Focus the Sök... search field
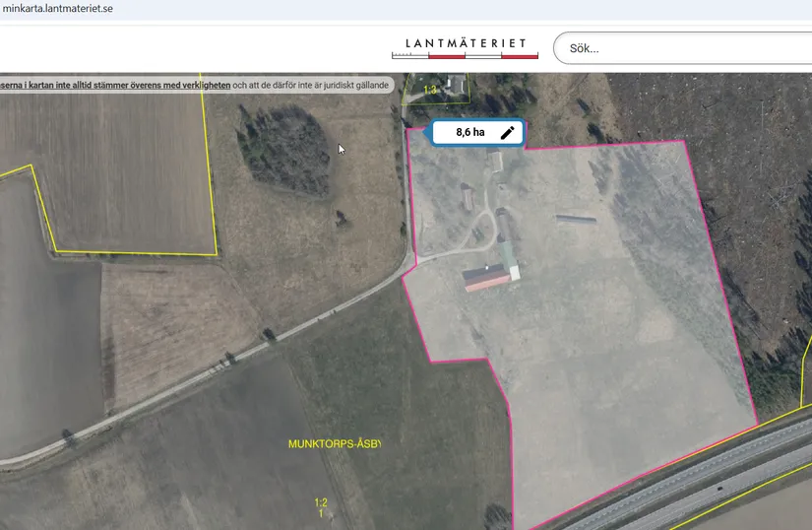This screenshot has width=812, height=530. (x=682, y=48)
